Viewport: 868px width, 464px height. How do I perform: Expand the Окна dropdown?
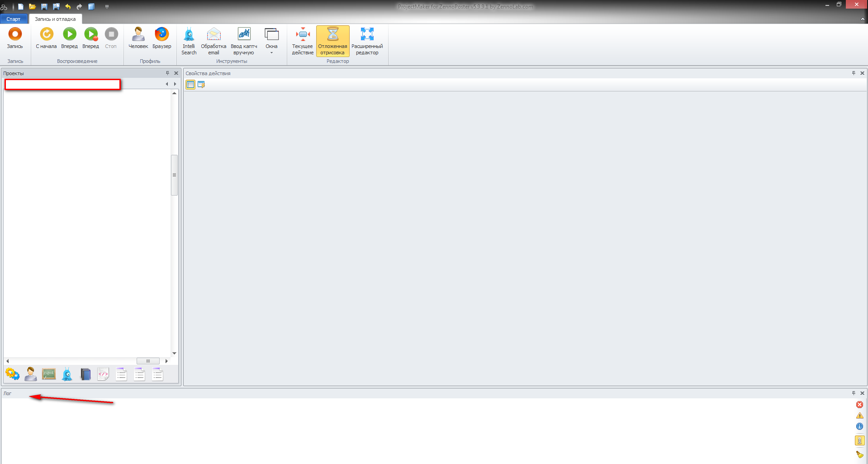click(x=271, y=41)
